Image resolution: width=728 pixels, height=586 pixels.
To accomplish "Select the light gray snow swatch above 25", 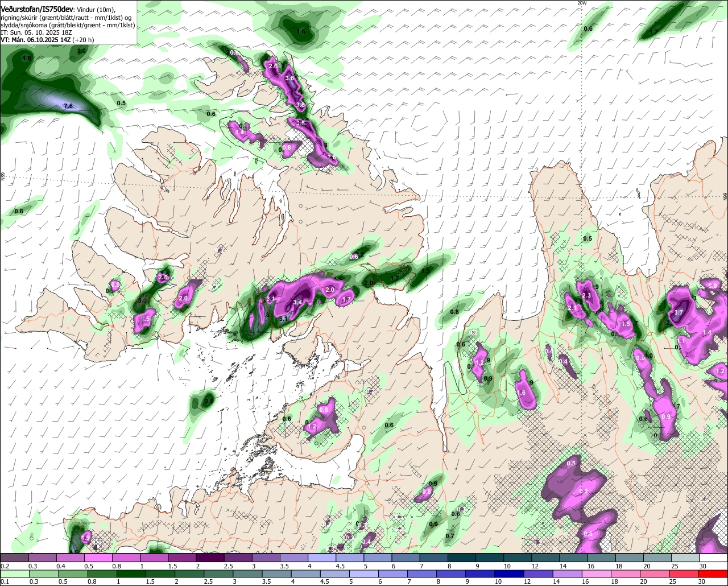I will 686,558.
